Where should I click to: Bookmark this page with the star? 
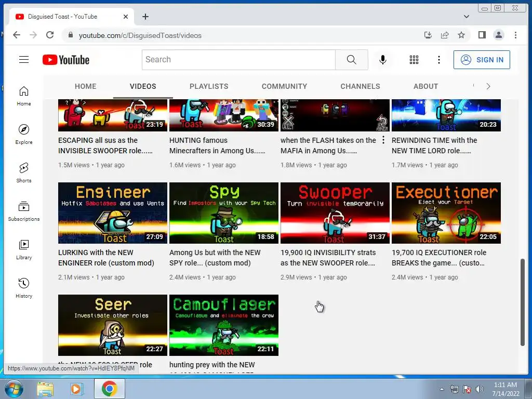(461, 35)
